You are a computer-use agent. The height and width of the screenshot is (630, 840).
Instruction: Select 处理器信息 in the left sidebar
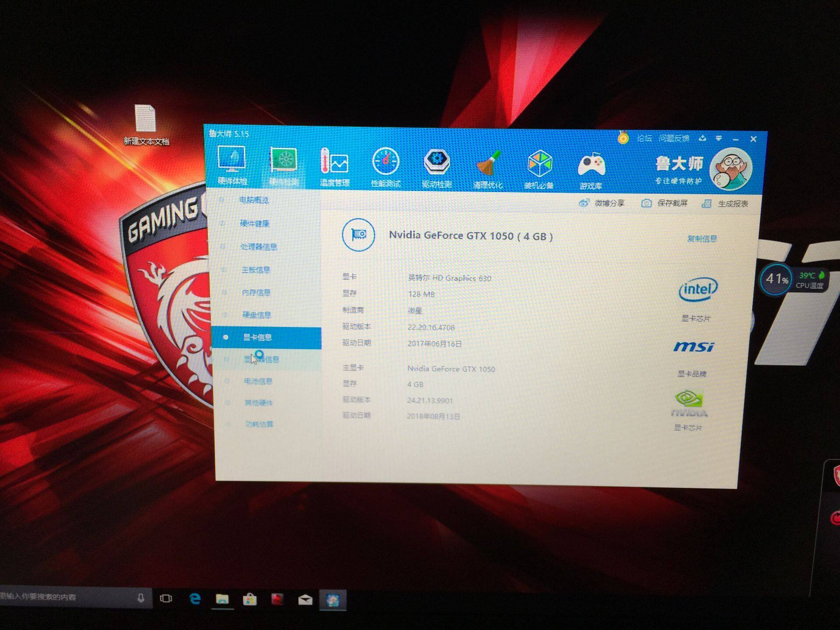258,247
